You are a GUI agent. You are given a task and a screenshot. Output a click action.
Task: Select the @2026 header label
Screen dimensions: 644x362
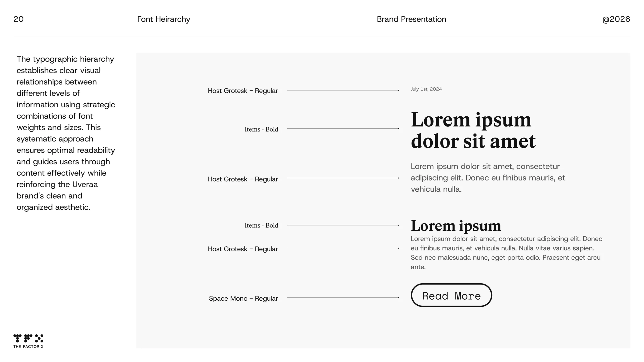click(616, 19)
